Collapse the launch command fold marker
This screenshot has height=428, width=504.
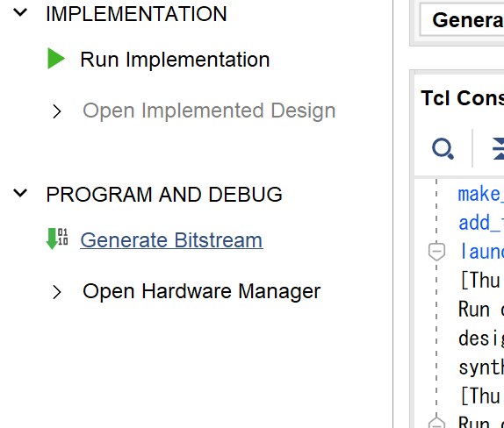coord(436,252)
